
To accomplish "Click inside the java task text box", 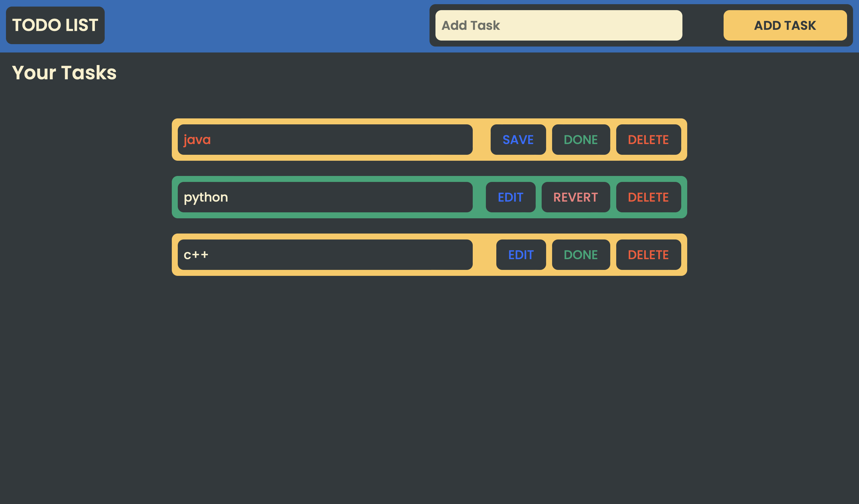I will pos(325,139).
